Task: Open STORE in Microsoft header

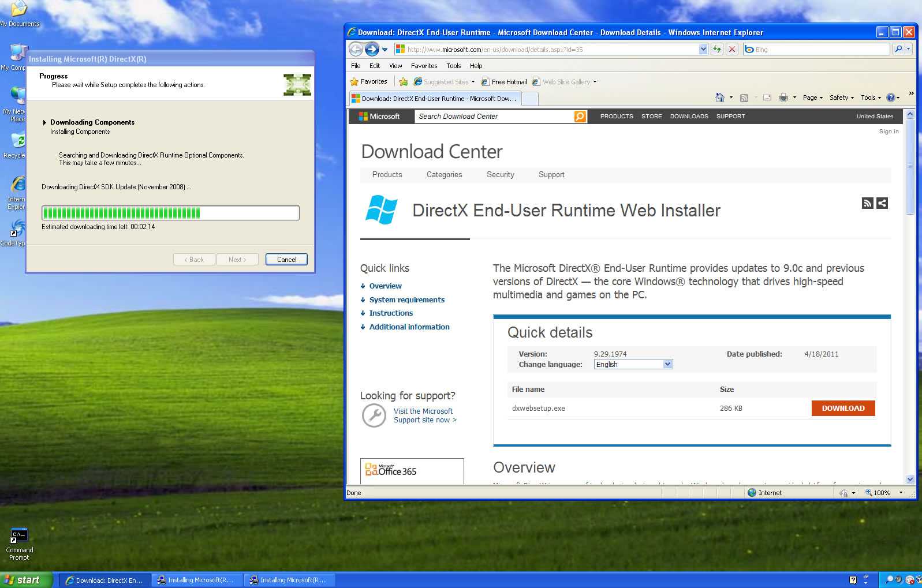Action: pos(652,116)
